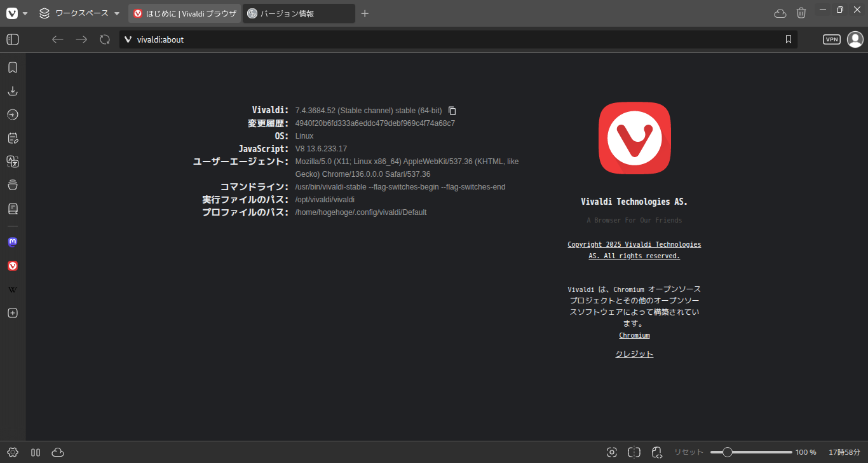Open the closed tabs trash can
Viewport: 868px width, 463px height.
[801, 13]
